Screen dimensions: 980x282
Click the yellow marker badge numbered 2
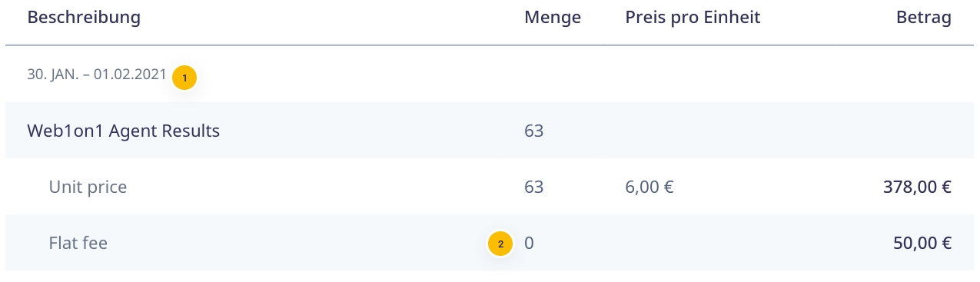pyautogui.click(x=500, y=244)
